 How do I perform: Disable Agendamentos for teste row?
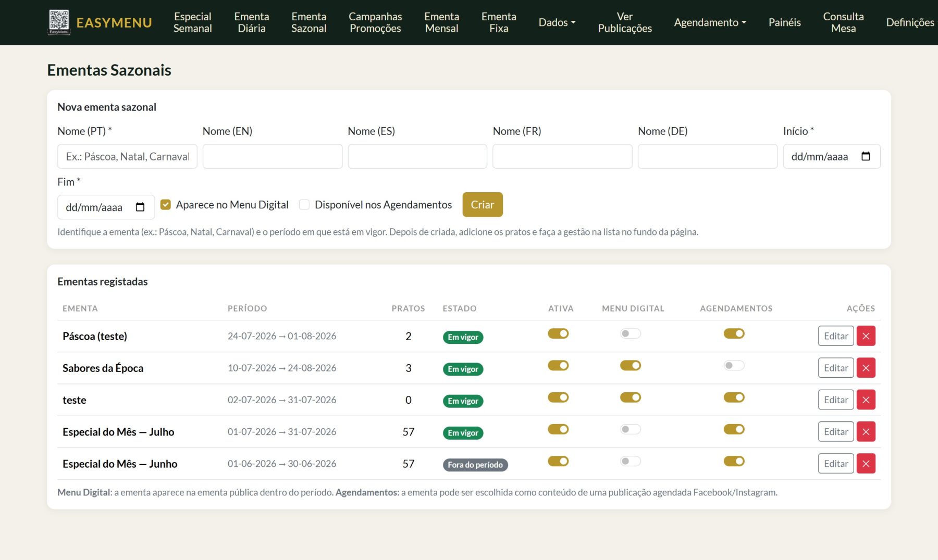click(x=734, y=397)
